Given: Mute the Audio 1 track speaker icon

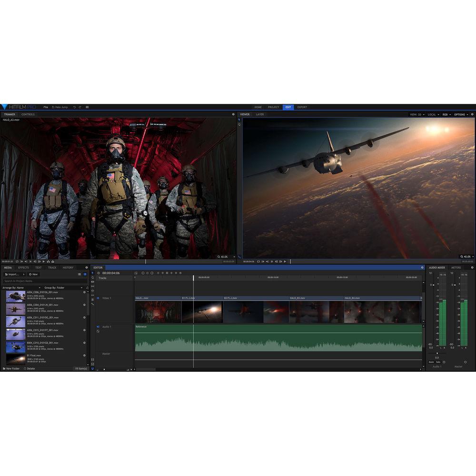Looking at the screenshot, I should [98, 327].
